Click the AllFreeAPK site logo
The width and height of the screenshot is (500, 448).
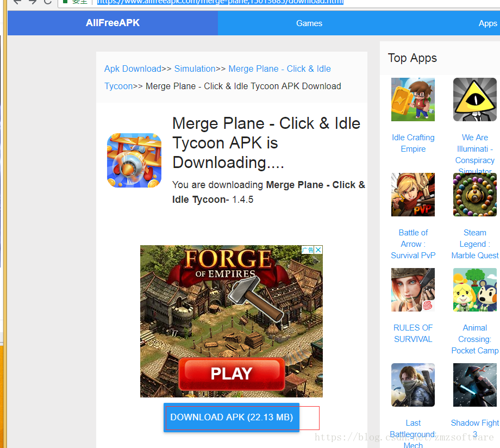pyautogui.click(x=112, y=23)
